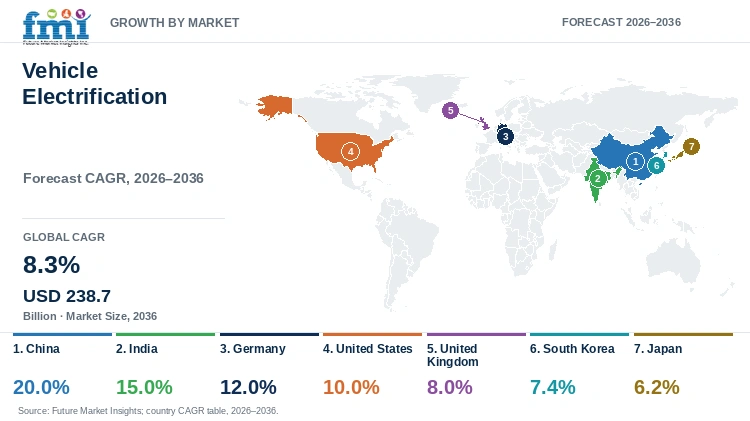Click the '5. United Kingdom' label
The height and width of the screenshot is (421, 750).
(x=452, y=355)
